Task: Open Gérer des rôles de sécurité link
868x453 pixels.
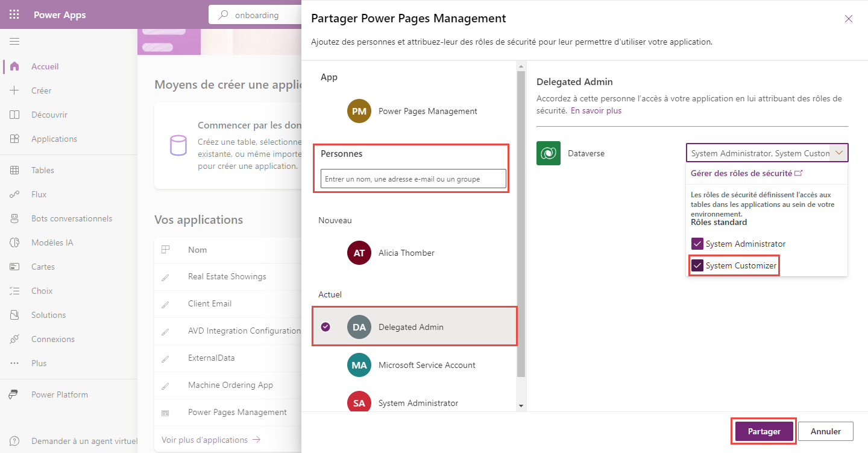Action: (x=747, y=173)
